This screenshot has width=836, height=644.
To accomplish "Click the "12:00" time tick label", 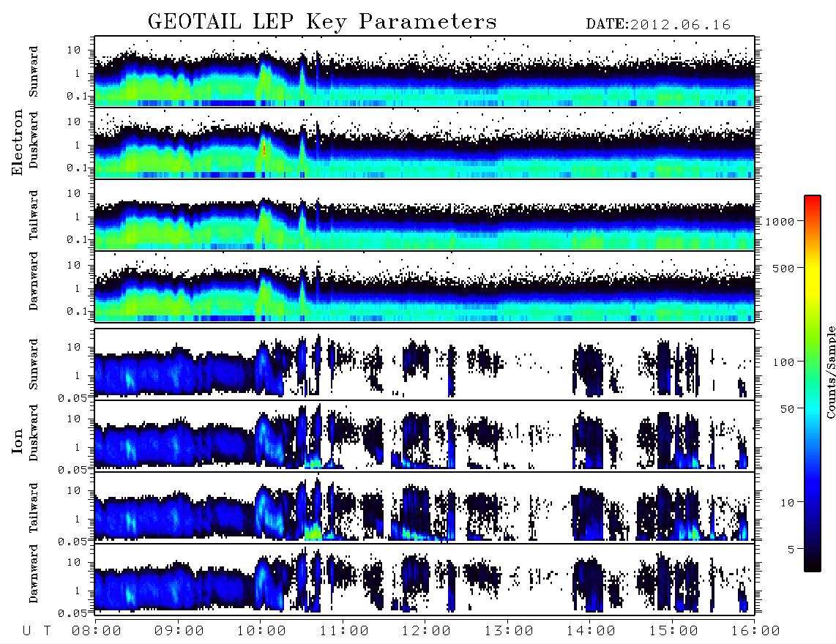I will point(426,632).
